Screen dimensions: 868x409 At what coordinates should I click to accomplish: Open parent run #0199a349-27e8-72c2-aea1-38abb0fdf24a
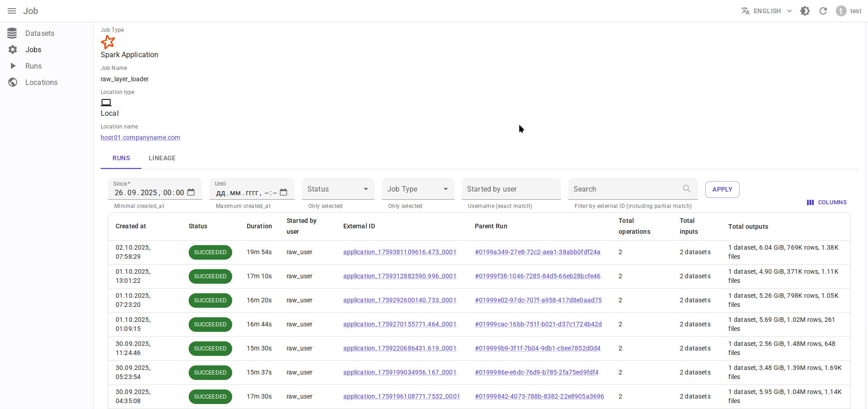(537, 252)
